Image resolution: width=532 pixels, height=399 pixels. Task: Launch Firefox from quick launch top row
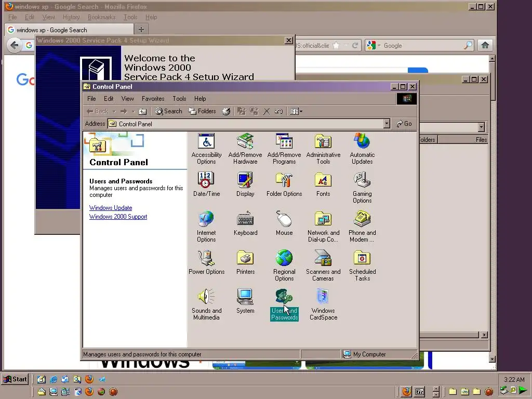click(x=89, y=379)
